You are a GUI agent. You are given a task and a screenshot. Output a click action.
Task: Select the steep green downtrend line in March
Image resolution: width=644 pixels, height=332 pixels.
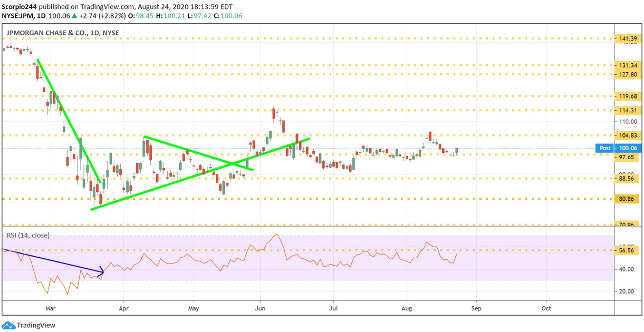coord(69,121)
